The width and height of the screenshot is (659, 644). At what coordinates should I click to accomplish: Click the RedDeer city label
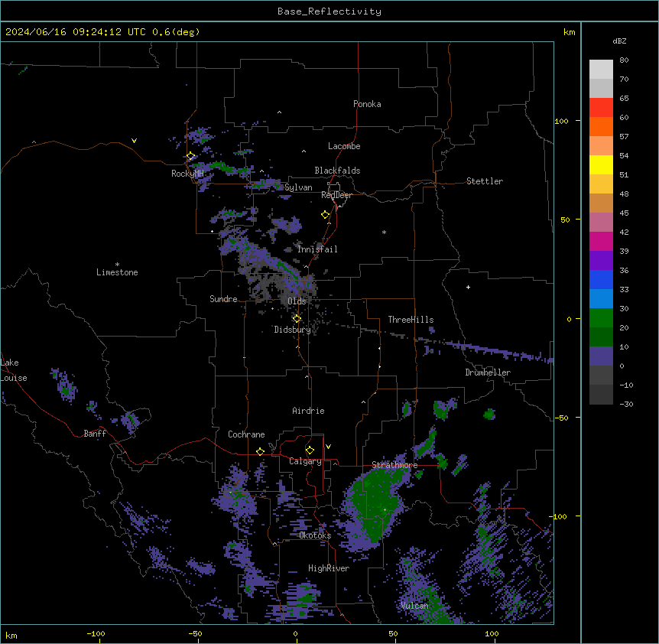tap(336, 195)
